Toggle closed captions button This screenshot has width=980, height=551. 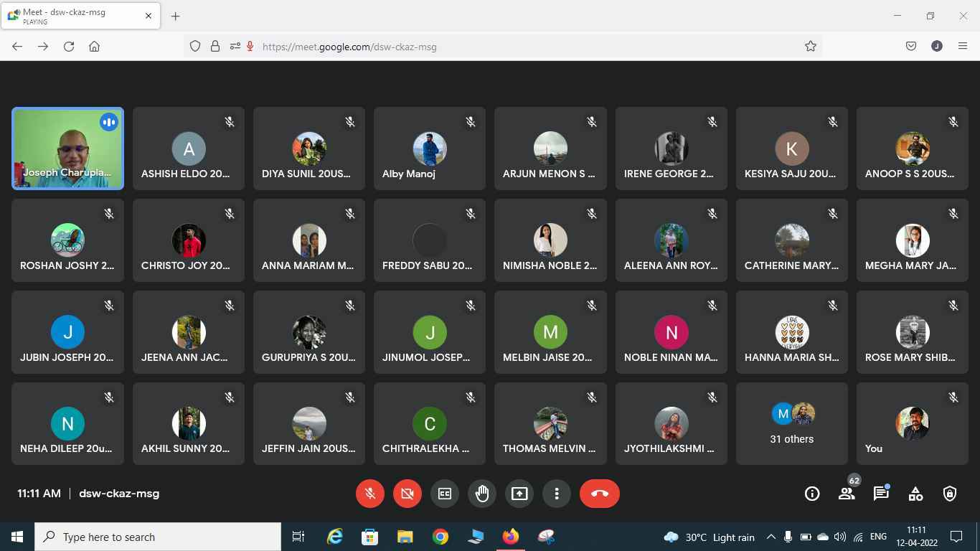coord(445,494)
